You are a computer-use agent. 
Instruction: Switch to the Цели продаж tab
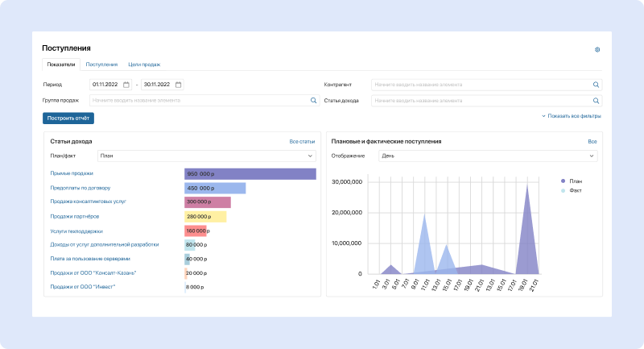tap(144, 64)
